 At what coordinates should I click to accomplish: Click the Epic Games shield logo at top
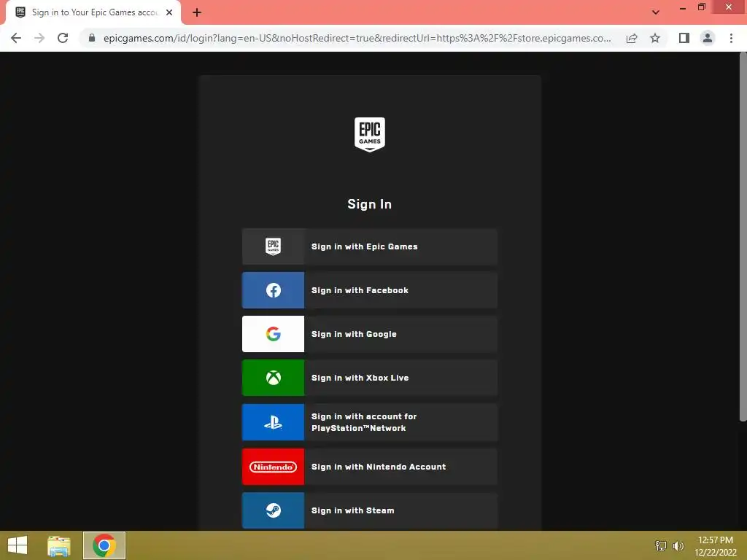tap(369, 135)
